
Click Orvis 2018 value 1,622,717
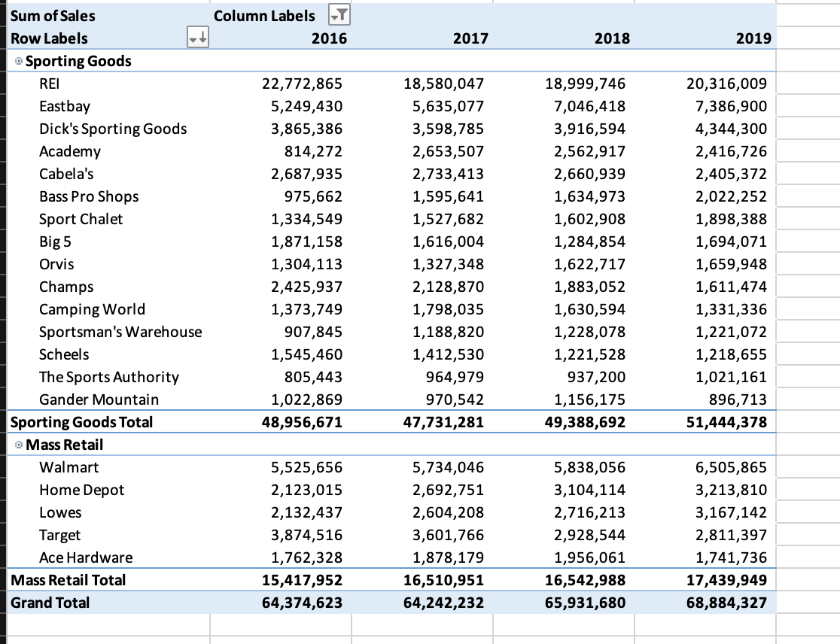click(x=589, y=264)
